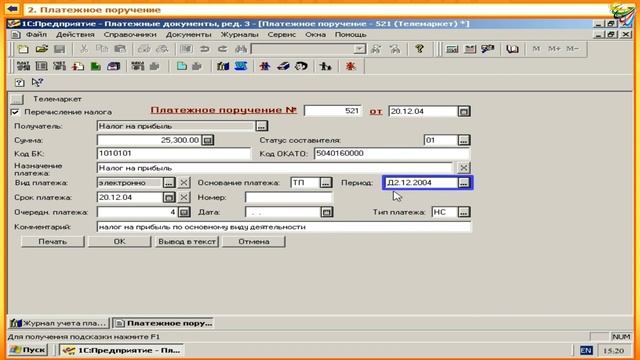Clear the Срок платежа date with X
This screenshot has width=640, height=360.
[x=184, y=198]
